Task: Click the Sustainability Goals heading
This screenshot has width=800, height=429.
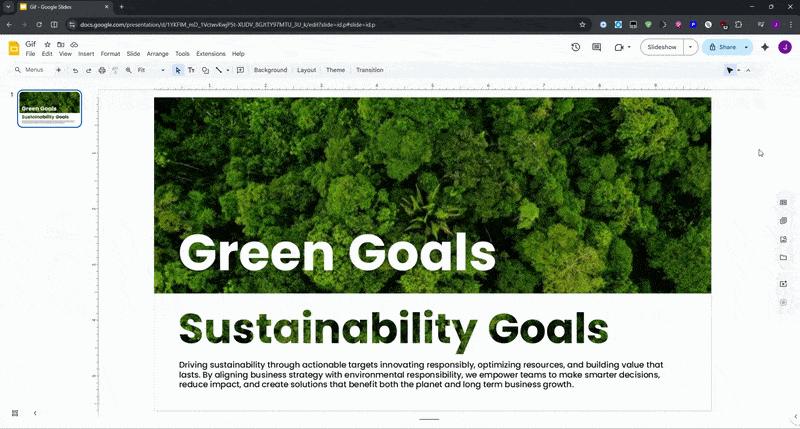Action: tap(393, 331)
